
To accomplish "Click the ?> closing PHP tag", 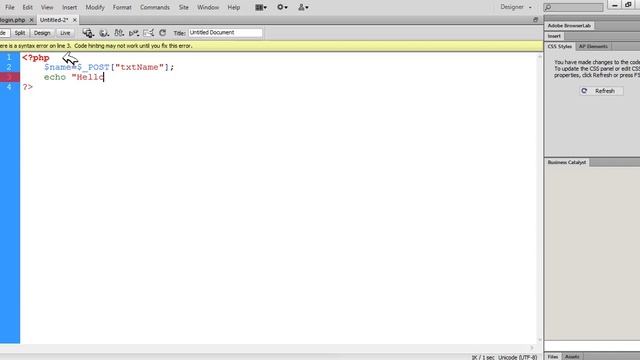I will [x=27, y=87].
